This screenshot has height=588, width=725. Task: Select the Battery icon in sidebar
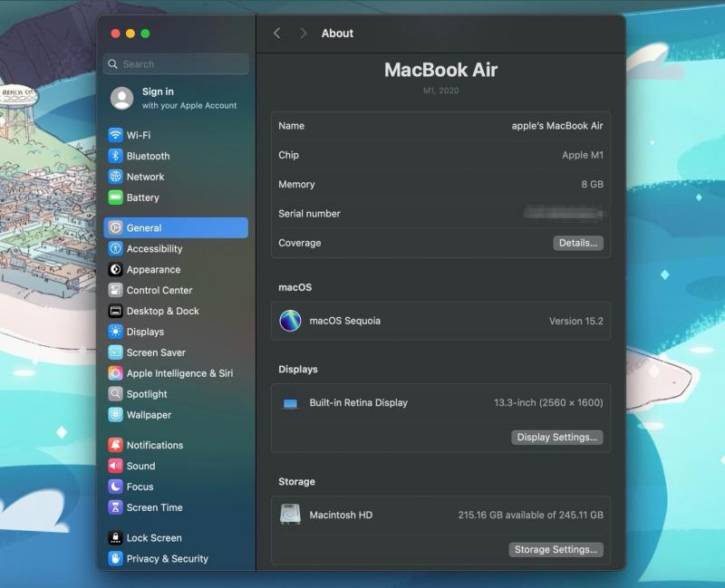pyautogui.click(x=115, y=198)
